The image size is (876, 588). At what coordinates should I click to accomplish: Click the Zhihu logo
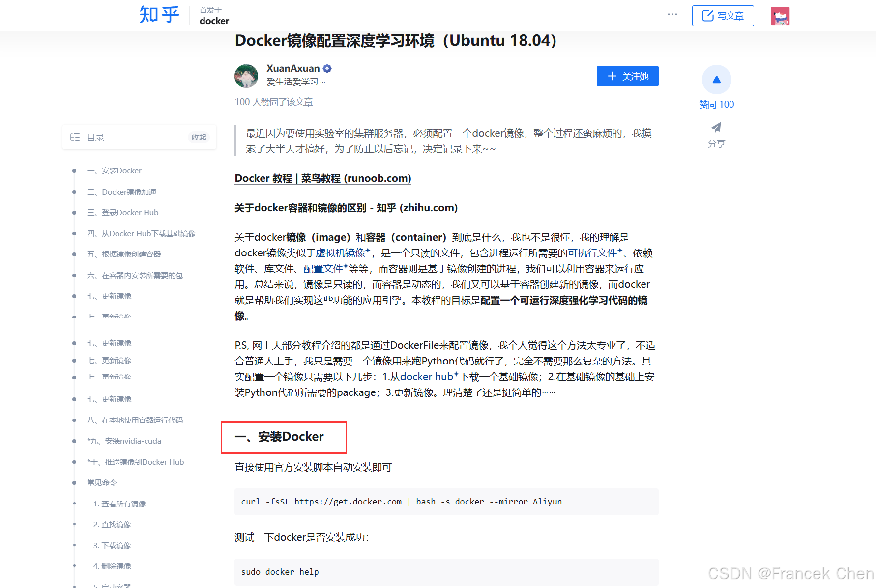(158, 15)
